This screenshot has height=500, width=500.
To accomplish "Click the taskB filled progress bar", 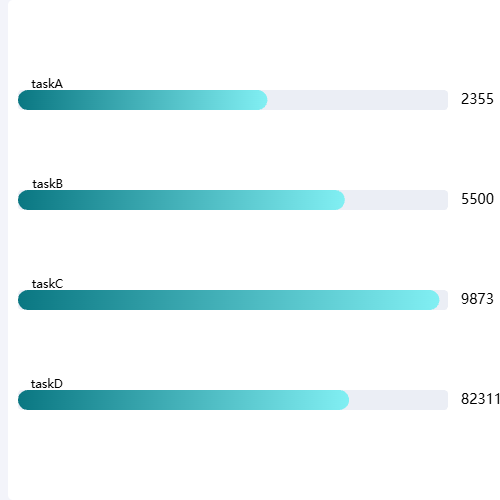I will [x=181, y=200].
